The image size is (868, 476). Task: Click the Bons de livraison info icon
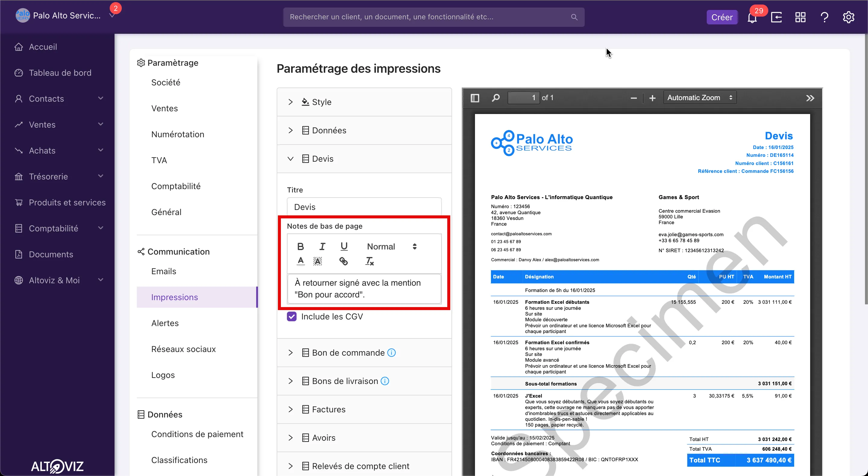tap(385, 381)
